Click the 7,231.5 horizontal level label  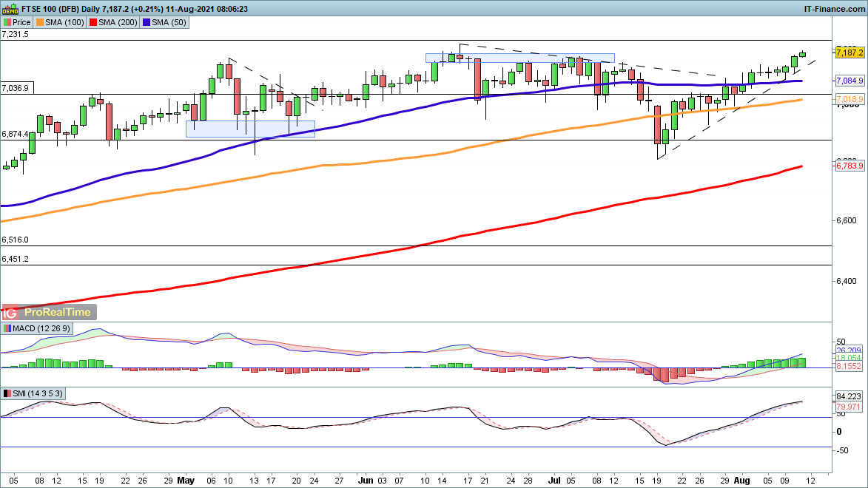[16, 34]
